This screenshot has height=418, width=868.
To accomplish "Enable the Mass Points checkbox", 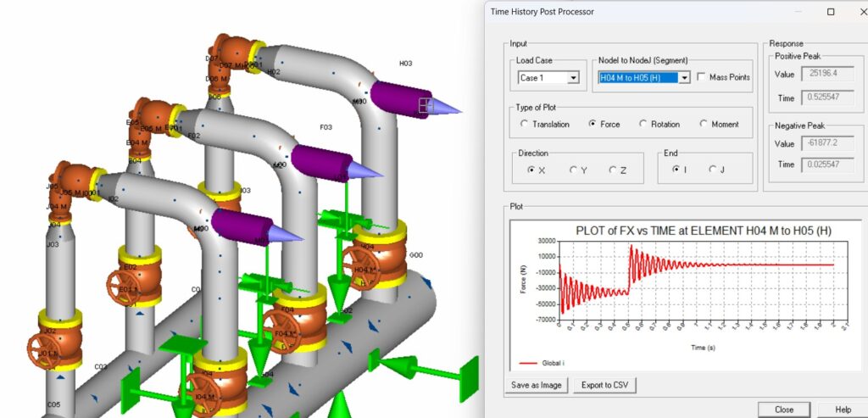I will pos(702,77).
